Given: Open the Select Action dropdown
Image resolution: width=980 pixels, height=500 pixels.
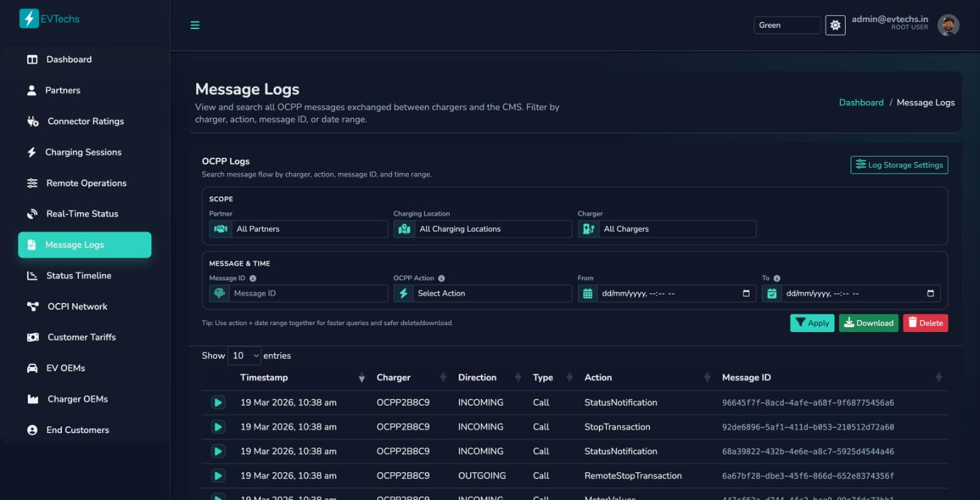Looking at the screenshot, I should pos(492,293).
